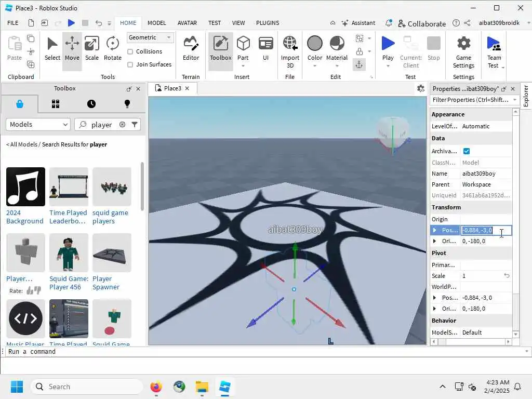
Task: Click the quick-access Undo arrow
Action: tap(98, 23)
